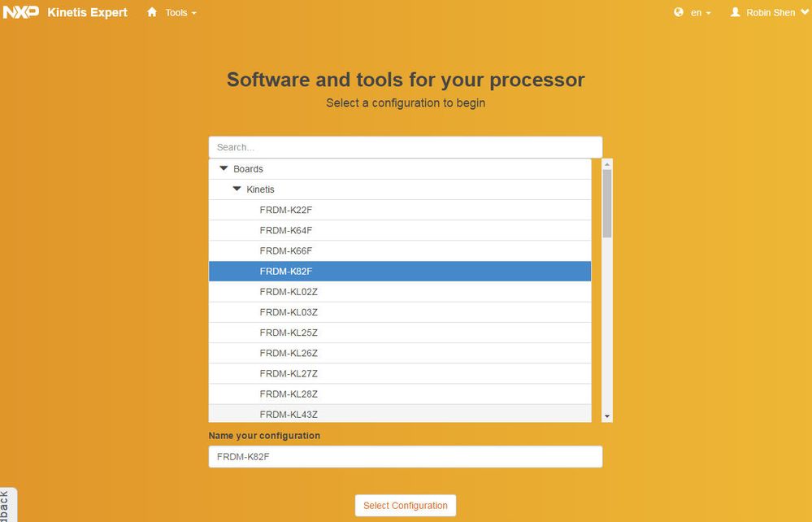Select FRDM-K66F board
The width and height of the screenshot is (812, 522).
point(400,250)
